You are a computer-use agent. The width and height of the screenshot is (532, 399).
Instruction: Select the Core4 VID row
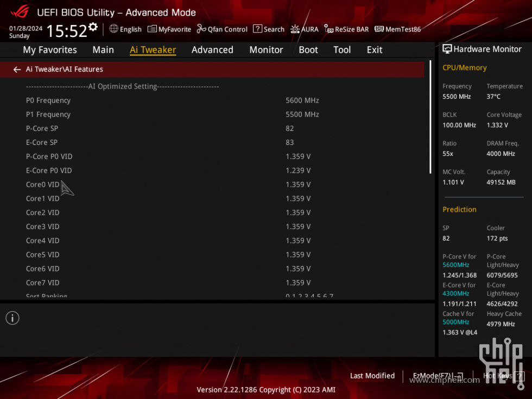[x=212, y=241]
